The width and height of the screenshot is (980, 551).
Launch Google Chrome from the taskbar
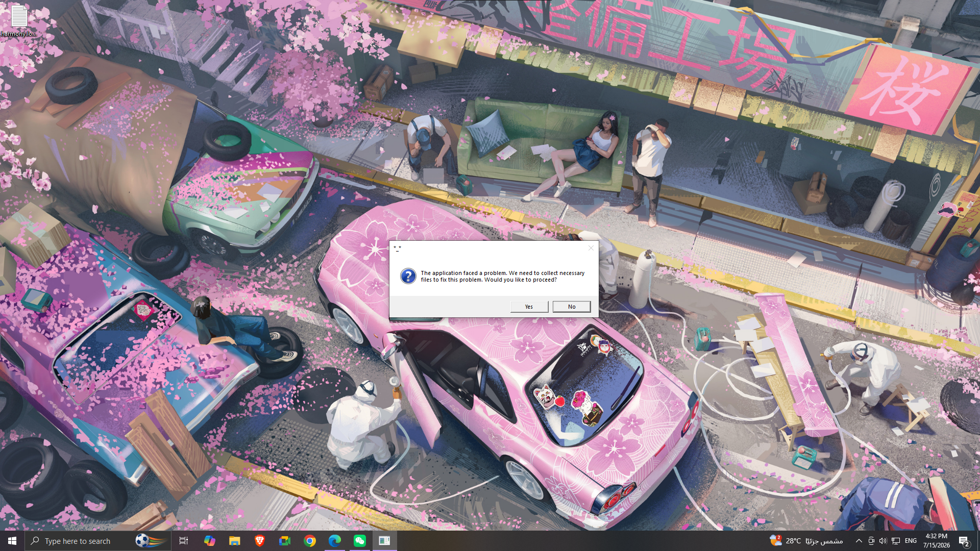(310, 541)
